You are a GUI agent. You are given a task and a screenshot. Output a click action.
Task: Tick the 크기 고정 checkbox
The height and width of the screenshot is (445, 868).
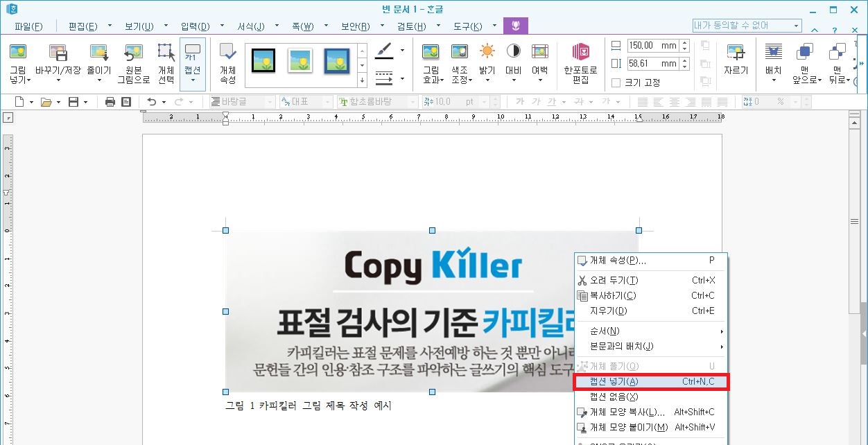(616, 83)
